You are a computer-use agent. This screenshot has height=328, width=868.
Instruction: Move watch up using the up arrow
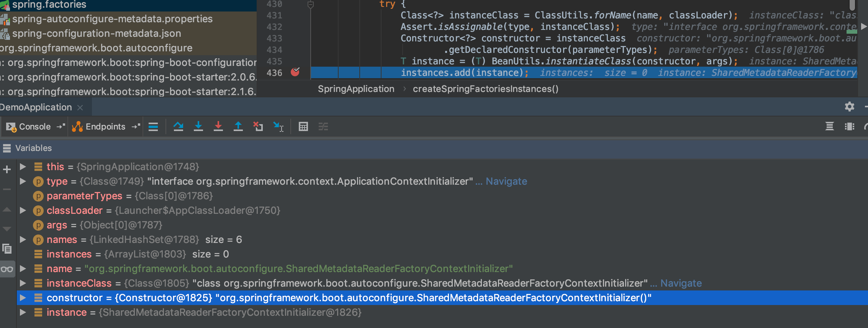(x=7, y=210)
